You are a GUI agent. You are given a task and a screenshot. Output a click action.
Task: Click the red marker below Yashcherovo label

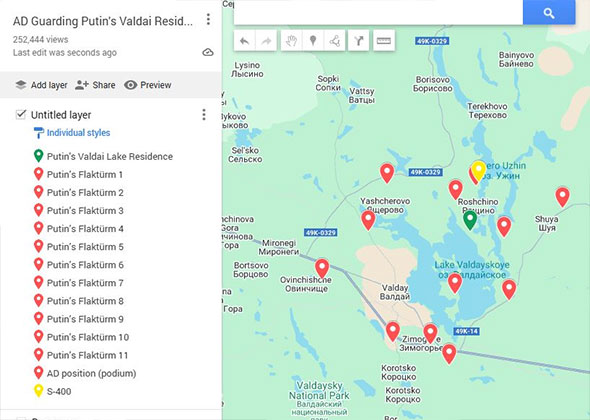[x=368, y=221]
